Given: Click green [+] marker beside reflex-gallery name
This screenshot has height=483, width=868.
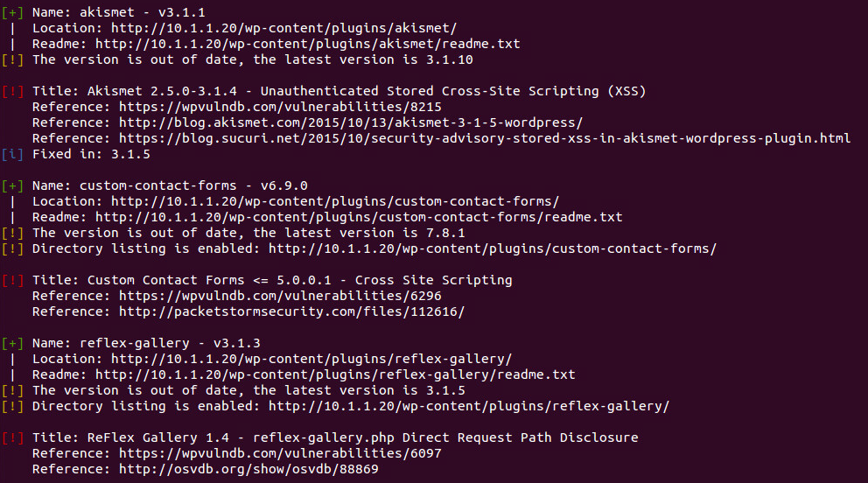Looking at the screenshot, I should coord(12,344).
